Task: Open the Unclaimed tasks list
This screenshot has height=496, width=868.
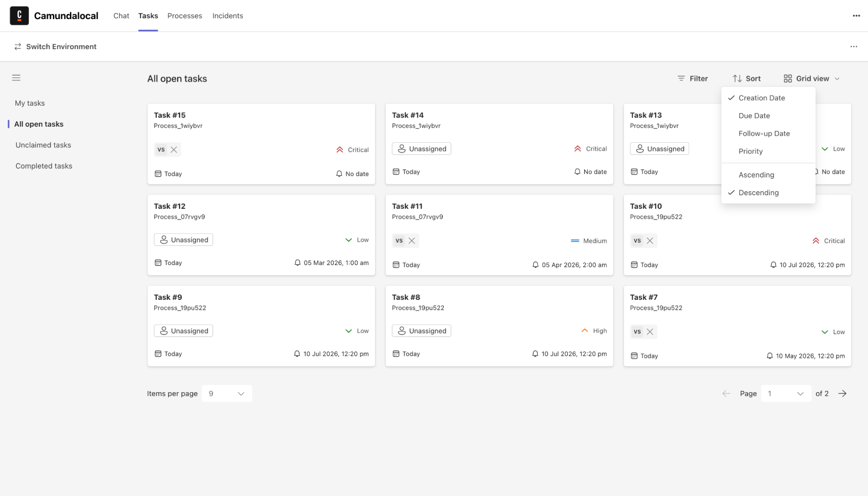Action: 43,145
